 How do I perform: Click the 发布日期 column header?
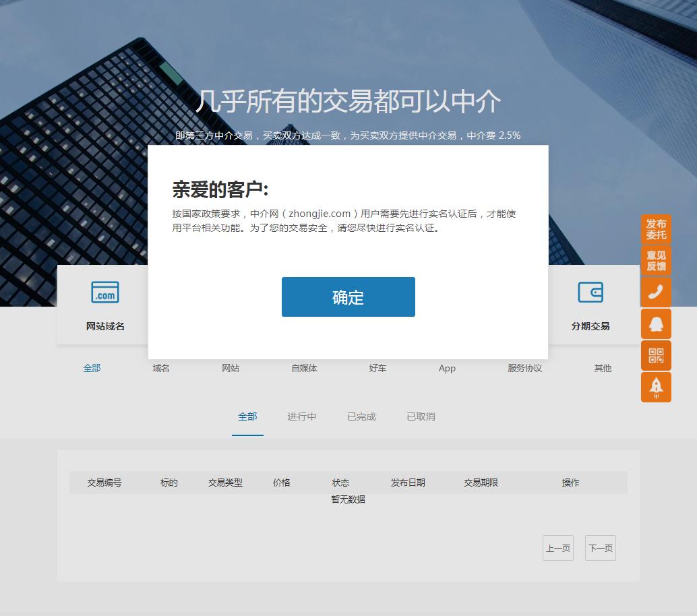tap(408, 483)
